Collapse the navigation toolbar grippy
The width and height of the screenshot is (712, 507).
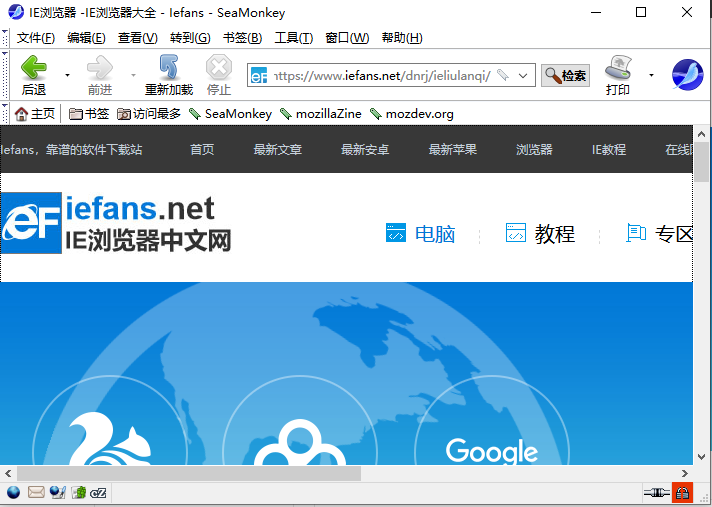5,75
